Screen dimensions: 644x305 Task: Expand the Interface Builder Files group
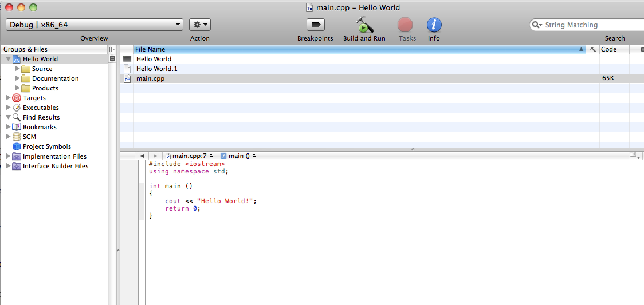pos(8,166)
